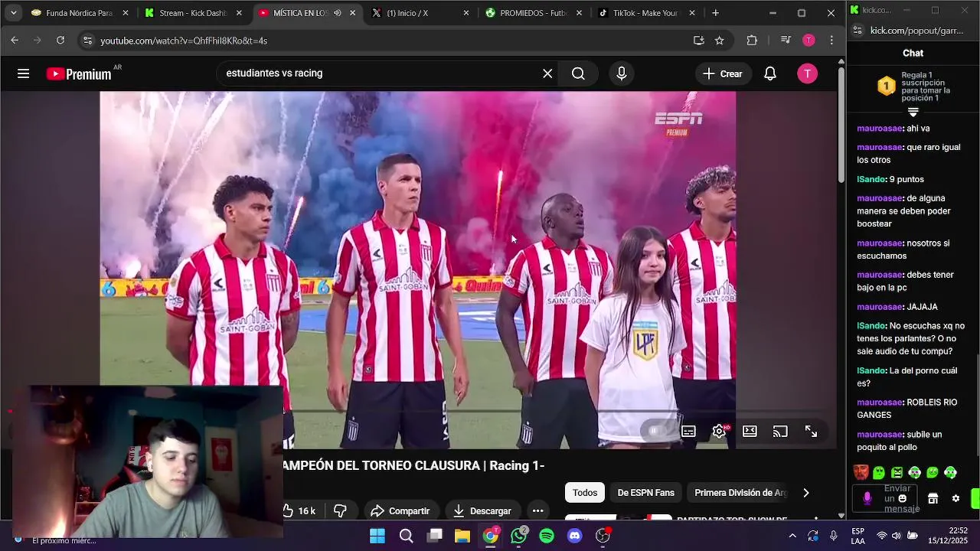
Task: Show more filter chips with right arrow
Action: pos(805,493)
